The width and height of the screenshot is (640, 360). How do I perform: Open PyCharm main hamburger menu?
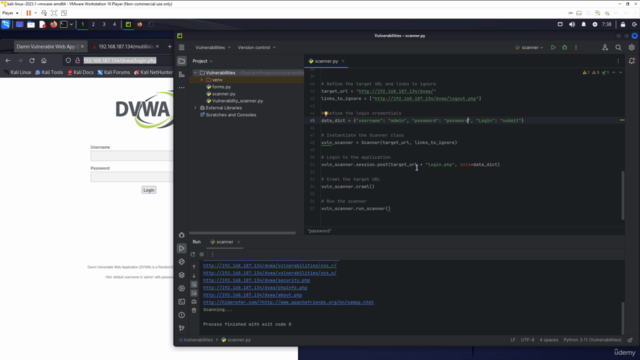(182, 47)
